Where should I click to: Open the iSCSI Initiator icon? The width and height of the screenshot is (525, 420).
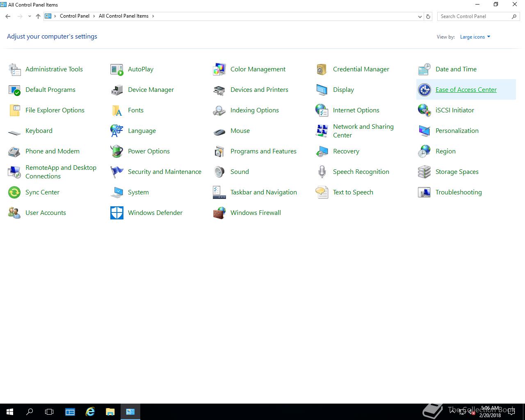pos(425,110)
